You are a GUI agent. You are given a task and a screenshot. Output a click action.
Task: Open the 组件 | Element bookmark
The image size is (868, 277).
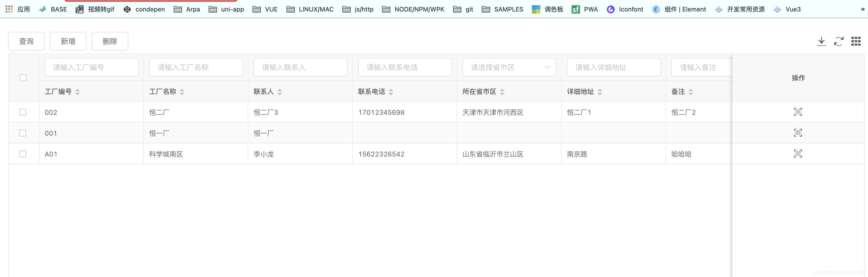coord(679,9)
